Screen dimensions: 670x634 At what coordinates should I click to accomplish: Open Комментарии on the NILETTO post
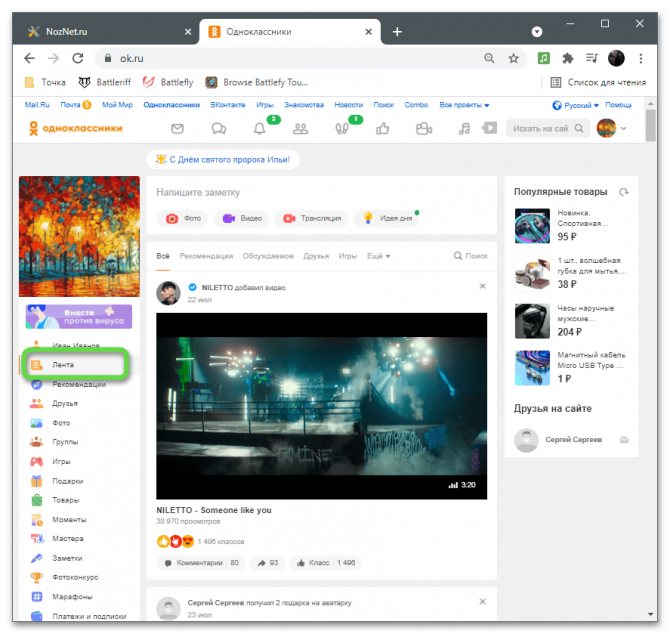201,563
